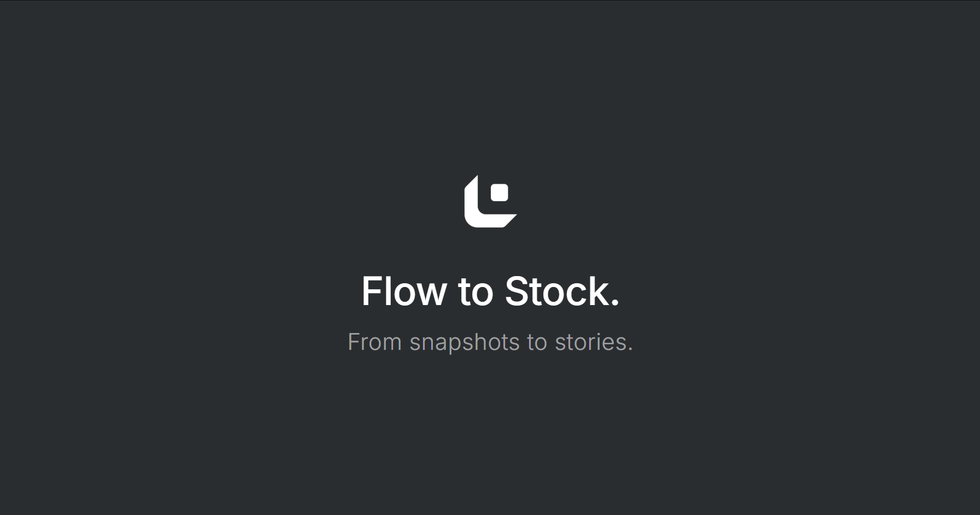Select the word "snapshots" in the subtitle
The image size is (980, 515).
click(465, 343)
